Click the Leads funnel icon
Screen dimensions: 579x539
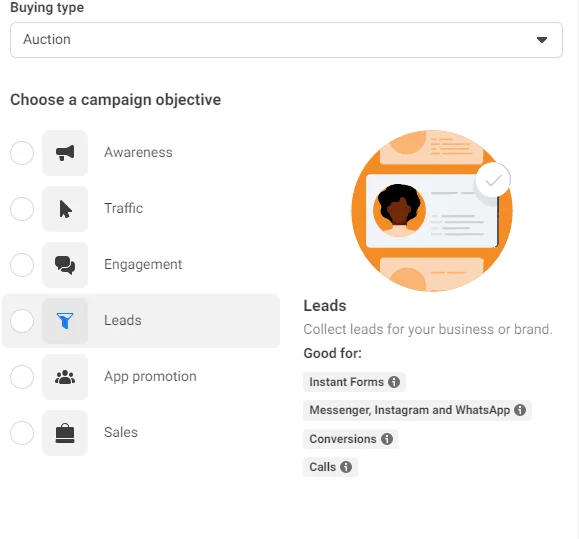click(x=65, y=320)
